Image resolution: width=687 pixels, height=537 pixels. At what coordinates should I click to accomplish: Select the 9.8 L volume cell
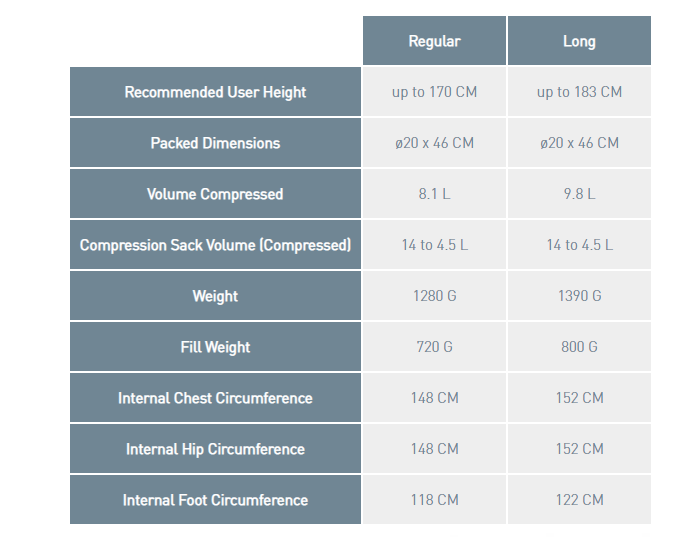click(579, 194)
